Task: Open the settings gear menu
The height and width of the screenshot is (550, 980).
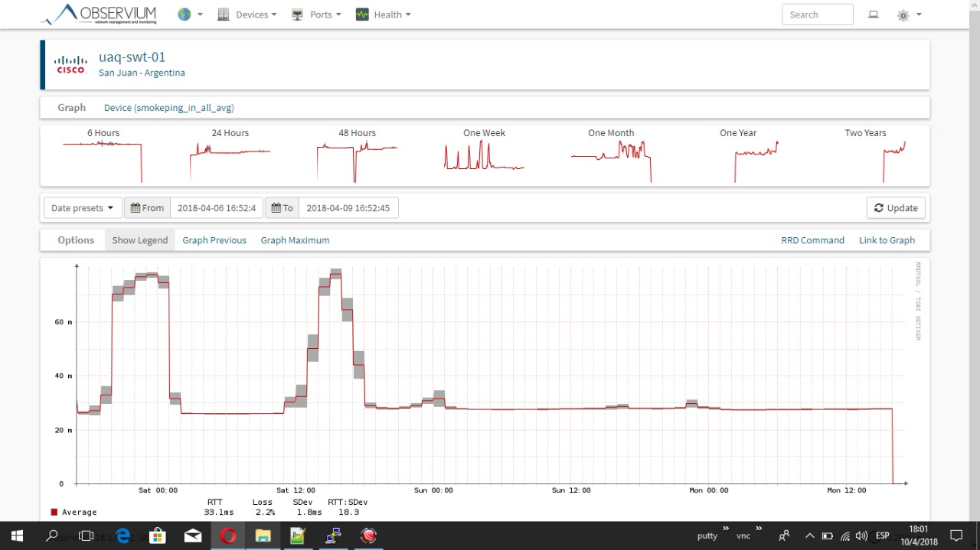Action: (908, 15)
